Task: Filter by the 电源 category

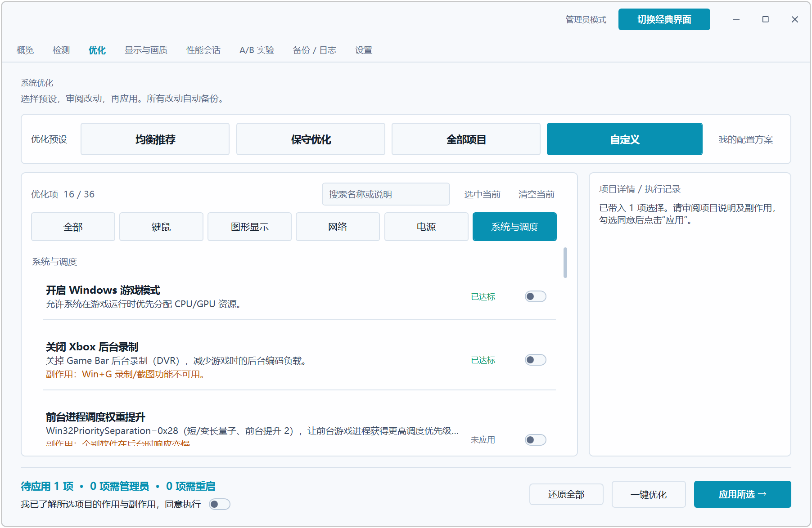Action: [426, 227]
